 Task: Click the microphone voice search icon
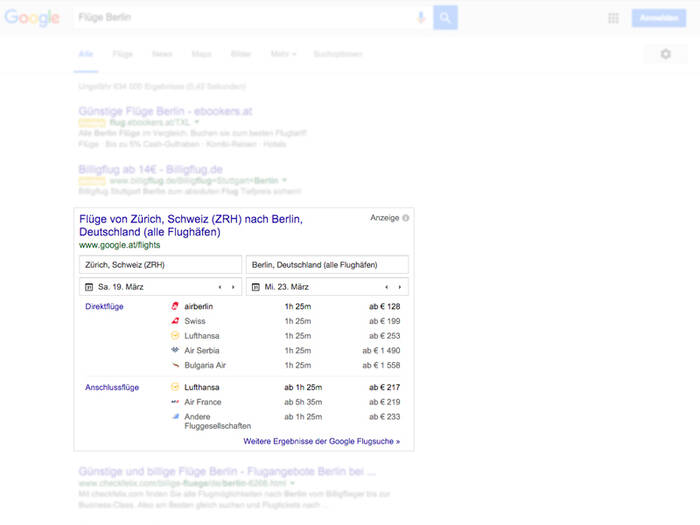tap(421, 18)
